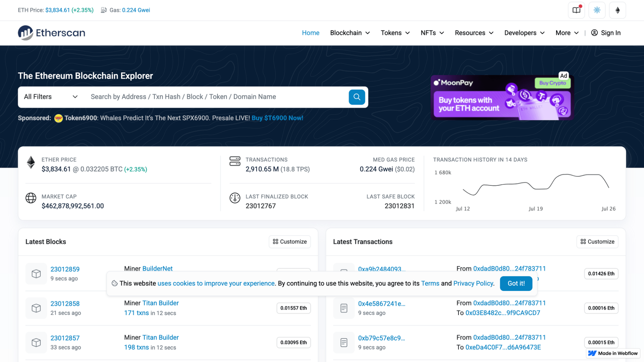This screenshot has width=644, height=362.
Task: Focus the address search input field
Action: pos(216,97)
